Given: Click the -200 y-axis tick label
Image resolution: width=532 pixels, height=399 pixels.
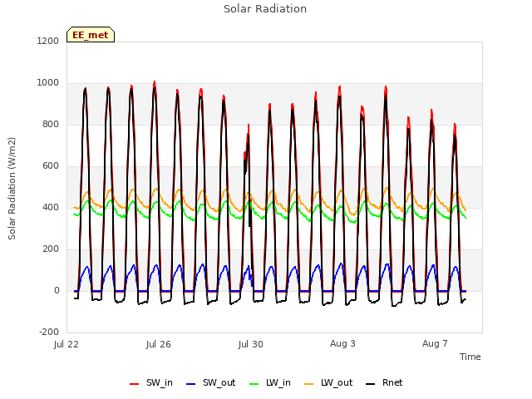Looking at the screenshot, I should click(x=49, y=332).
